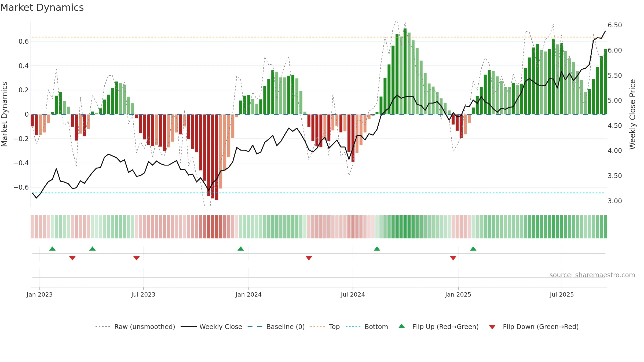Click the 5.00 price axis tick
644x362 pixels.
[x=615, y=101]
